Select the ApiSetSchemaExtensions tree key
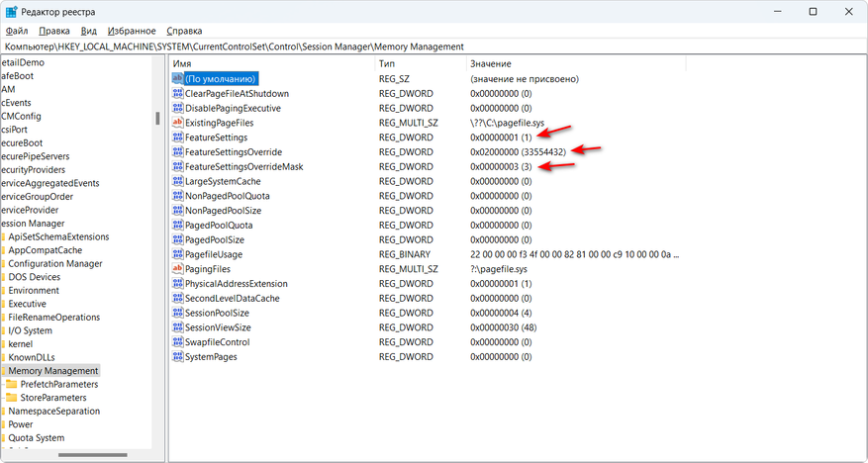Screen dimensions: 868x463 [58, 236]
